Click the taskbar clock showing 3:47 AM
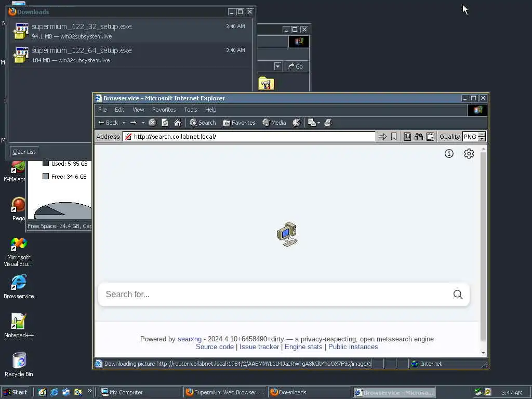The width and height of the screenshot is (532, 399). point(512,393)
